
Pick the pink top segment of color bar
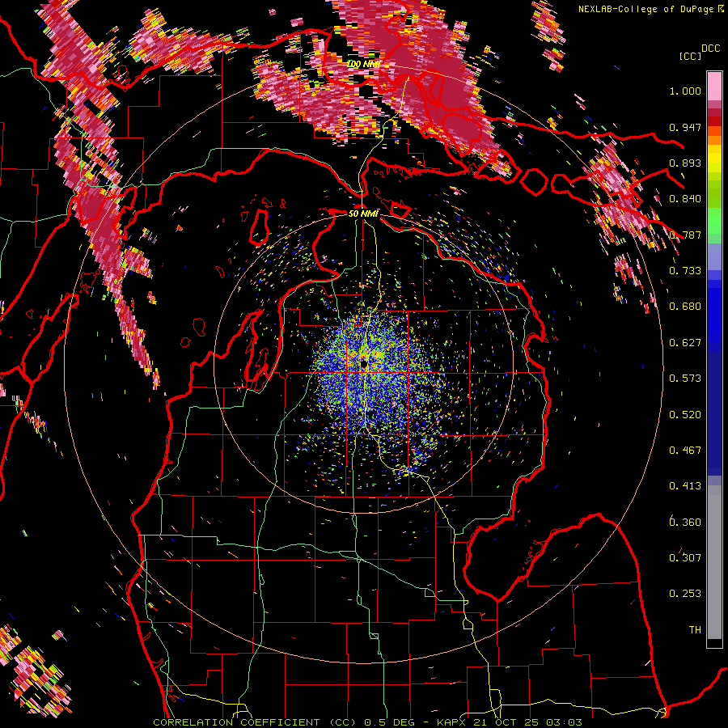(x=714, y=87)
